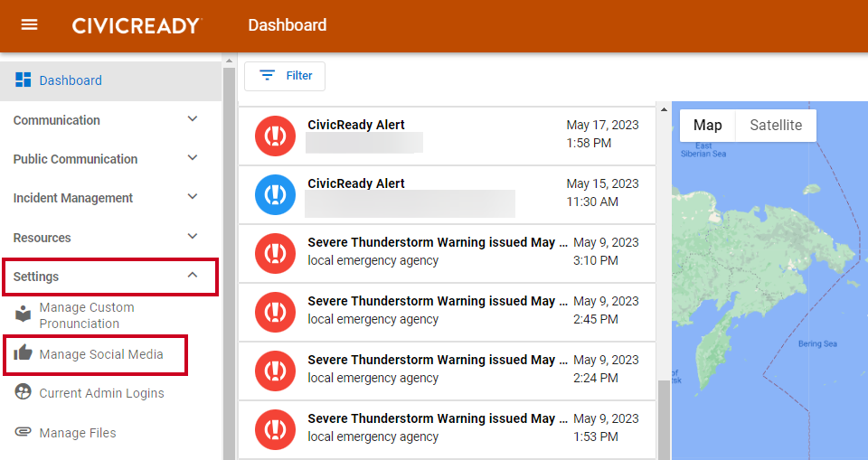Click the Manage Custom Pronunciation book icon
Screen dimensions: 868x460
click(x=23, y=314)
